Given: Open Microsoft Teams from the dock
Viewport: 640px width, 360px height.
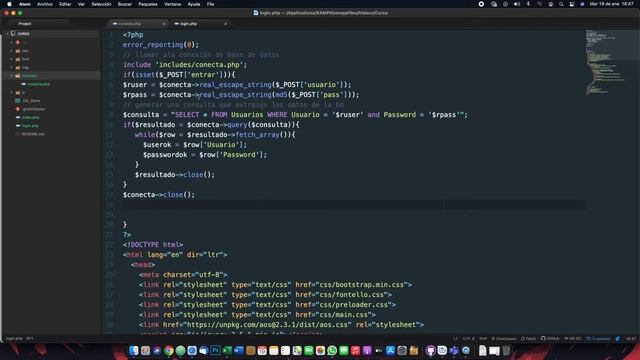Looking at the screenshot, I should (454, 350).
